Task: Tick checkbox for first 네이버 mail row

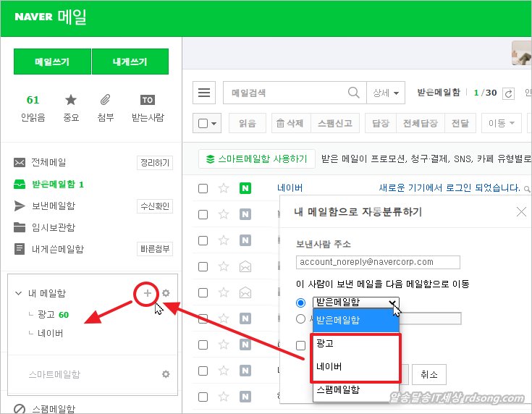Action: click(203, 188)
